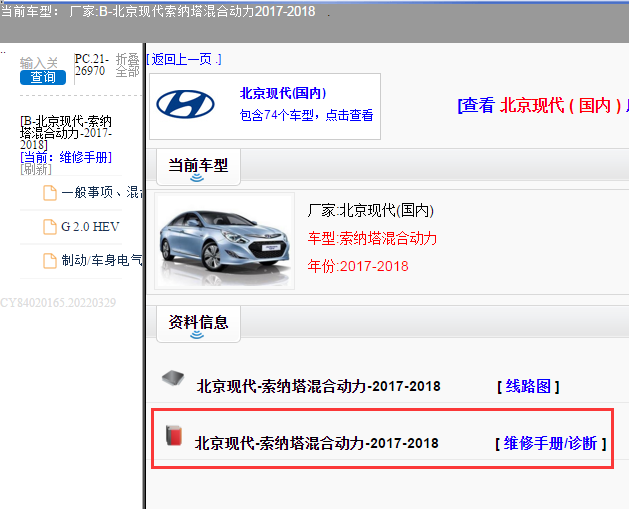Click the red book icon for manual row
The height and width of the screenshot is (509, 629).
[x=174, y=435]
